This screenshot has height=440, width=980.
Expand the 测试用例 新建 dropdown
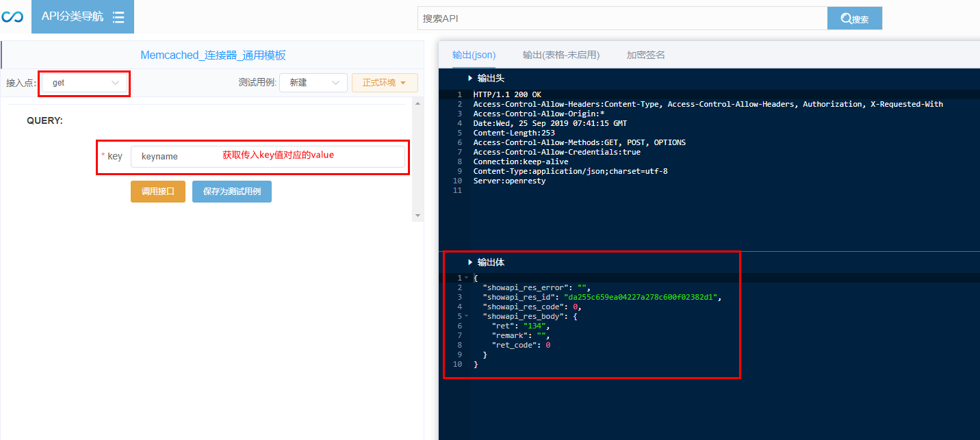[313, 83]
